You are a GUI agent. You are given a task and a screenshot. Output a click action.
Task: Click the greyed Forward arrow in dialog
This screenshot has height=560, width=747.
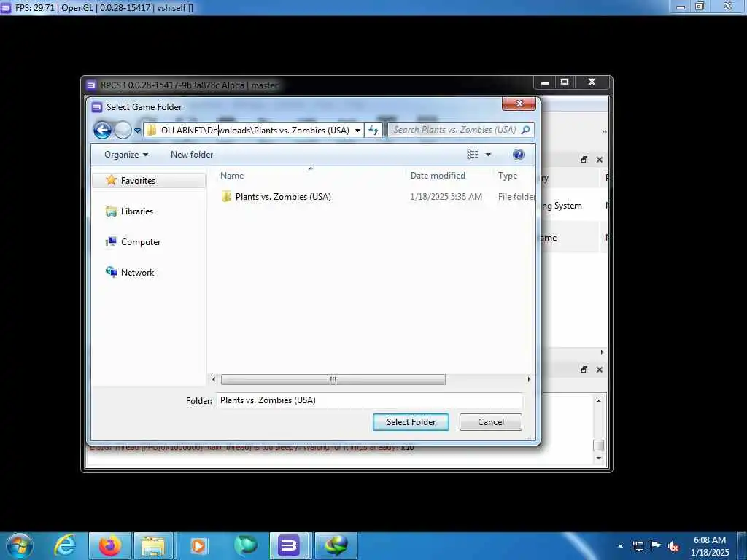point(123,130)
